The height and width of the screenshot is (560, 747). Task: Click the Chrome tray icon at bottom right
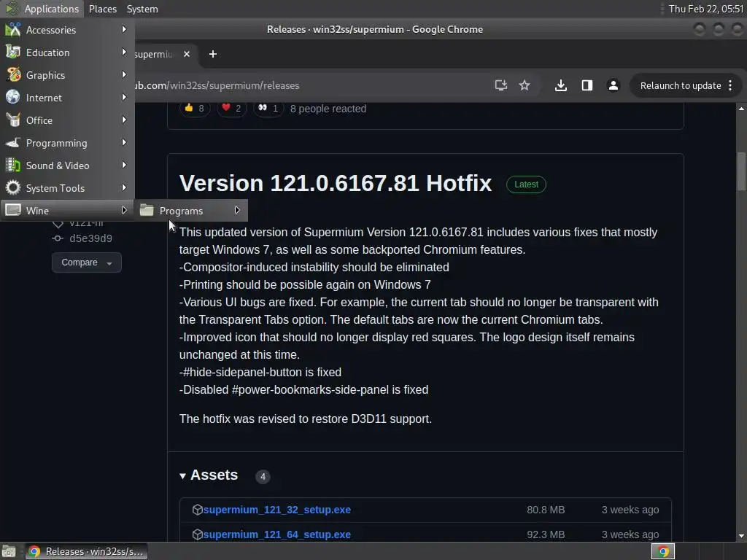(x=662, y=551)
